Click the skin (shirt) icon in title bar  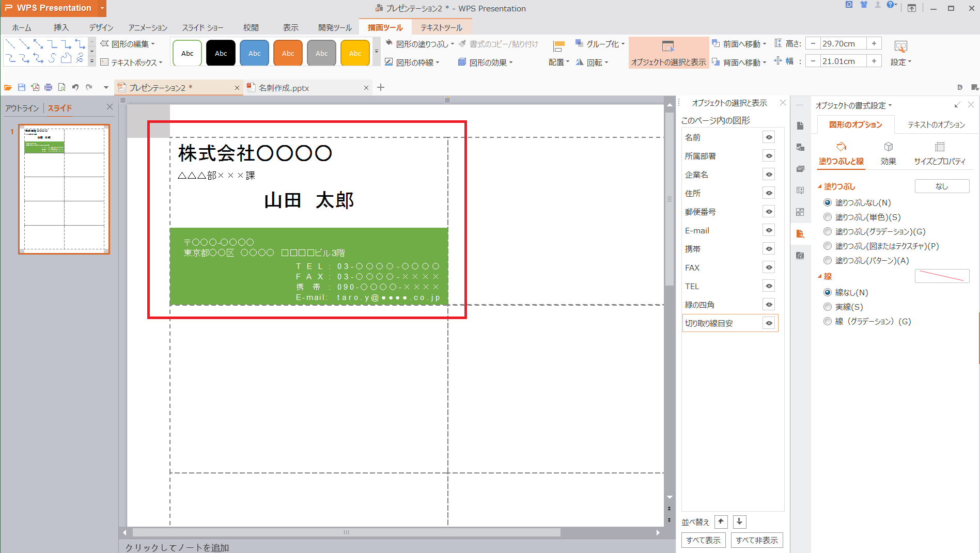[x=864, y=5]
